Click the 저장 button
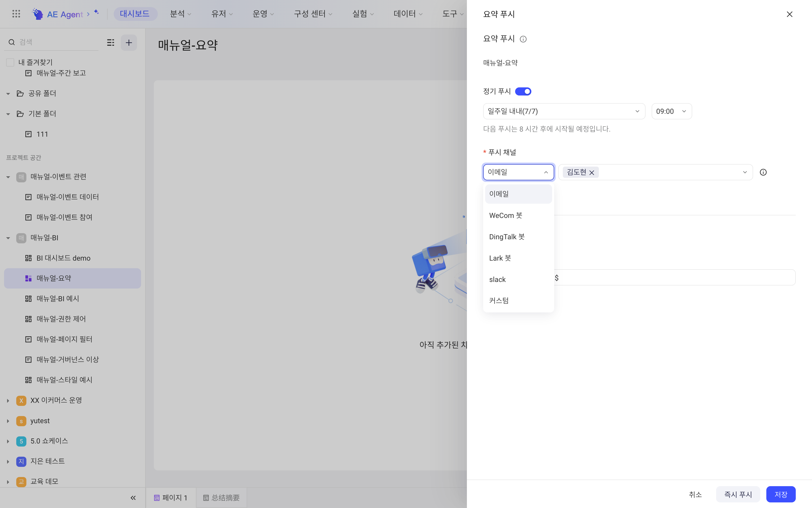812x508 pixels. 781,495
